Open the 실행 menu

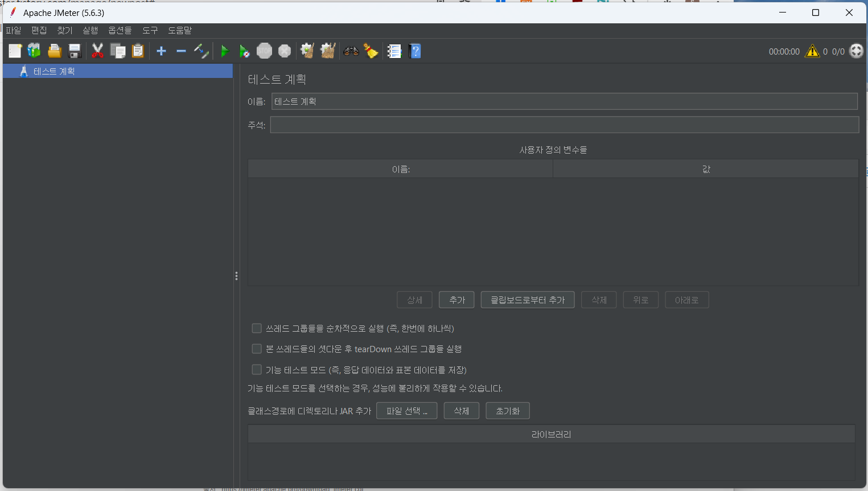pyautogui.click(x=90, y=30)
